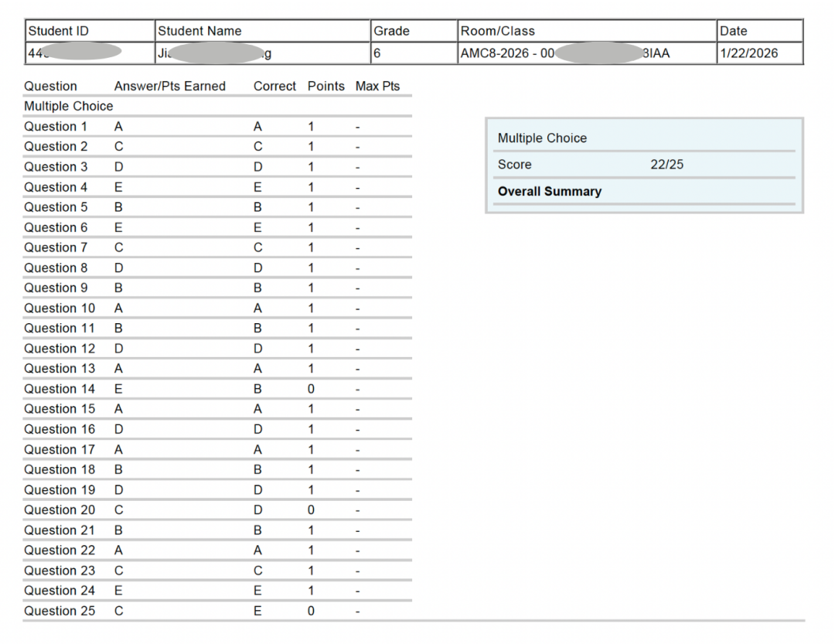Click the score value 22/25
The height and width of the screenshot is (644, 835).
(x=666, y=165)
